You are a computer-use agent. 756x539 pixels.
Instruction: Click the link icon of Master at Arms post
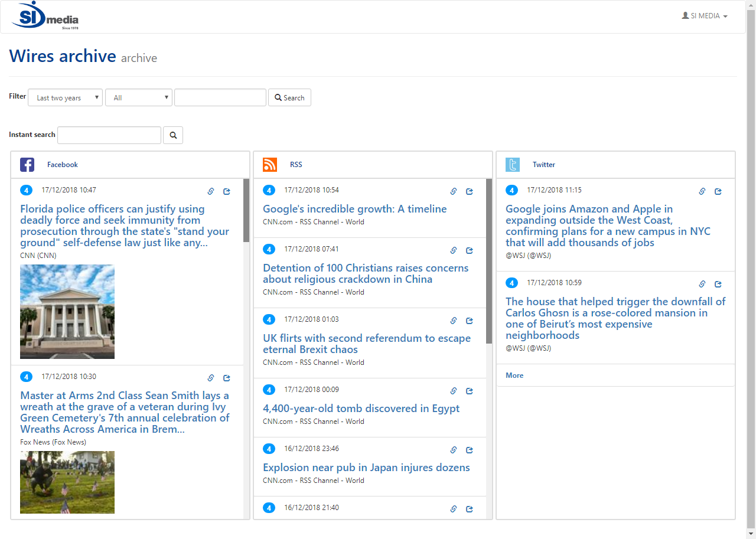[x=211, y=378]
